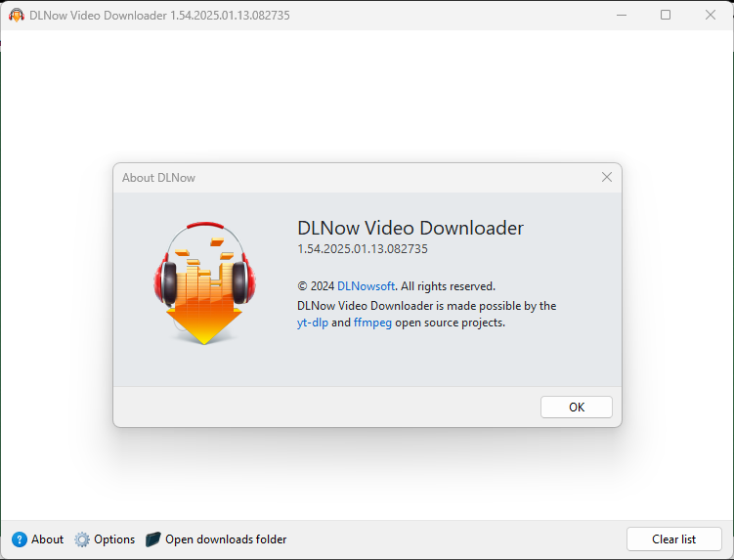This screenshot has width=734, height=560.
Task: Click the DLNow headphones logo in dialog
Action: (204, 283)
